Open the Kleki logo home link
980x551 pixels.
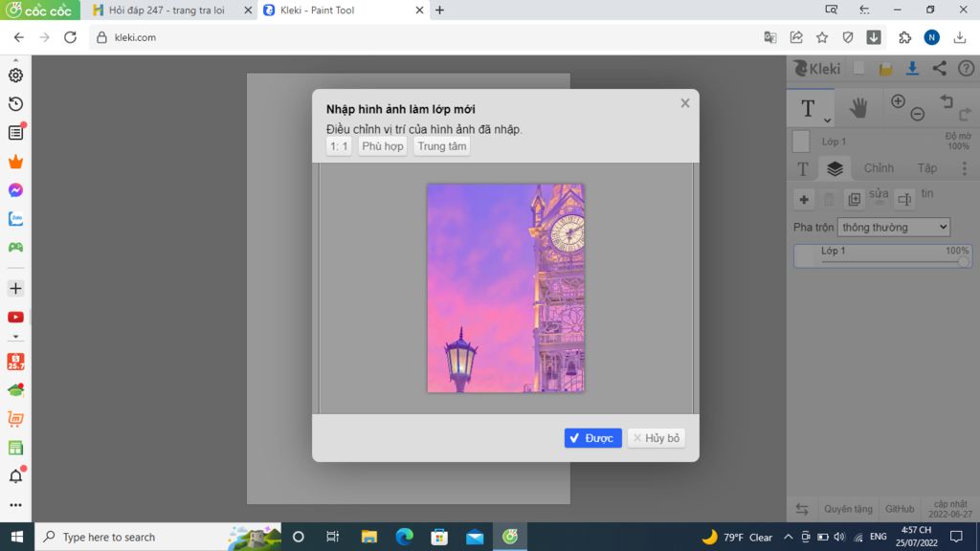(x=817, y=69)
